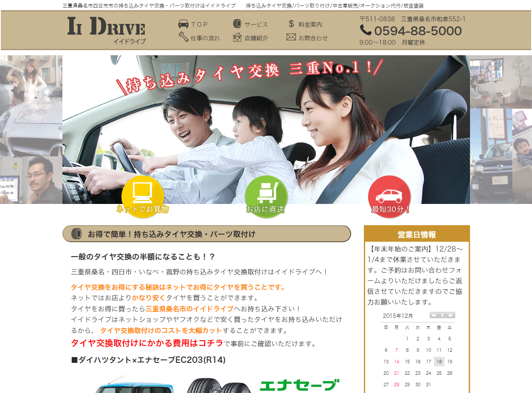Click the ネットでお買物 label
Viewport: 532px width, 393px height.
coord(143,209)
